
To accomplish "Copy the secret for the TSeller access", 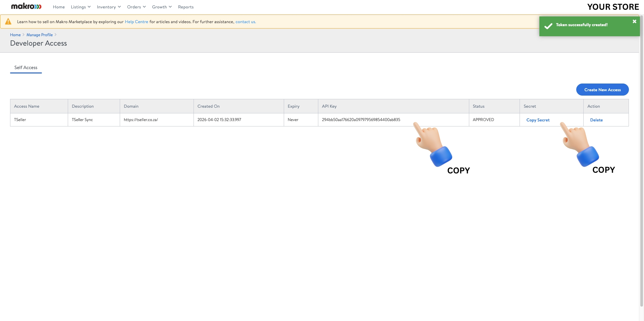I will point(538,120).
